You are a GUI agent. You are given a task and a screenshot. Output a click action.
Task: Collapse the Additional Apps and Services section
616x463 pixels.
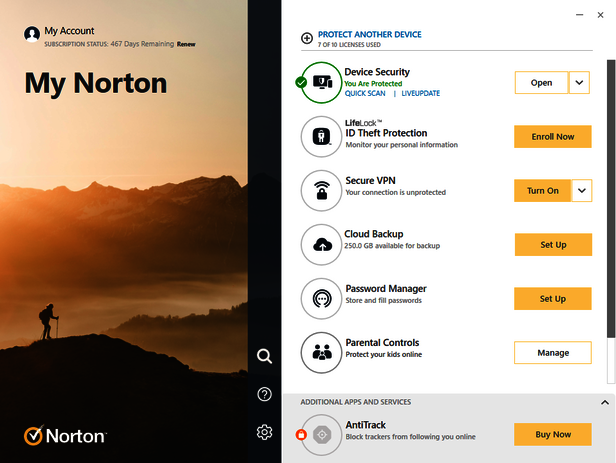pos(604,402)
